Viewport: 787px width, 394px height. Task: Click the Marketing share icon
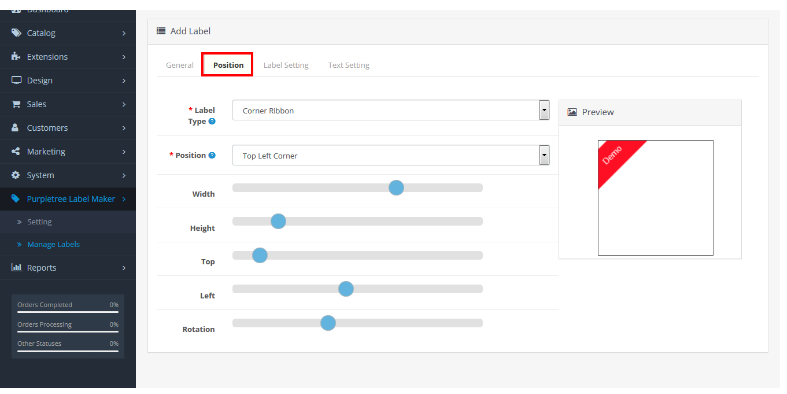(16, 151)
